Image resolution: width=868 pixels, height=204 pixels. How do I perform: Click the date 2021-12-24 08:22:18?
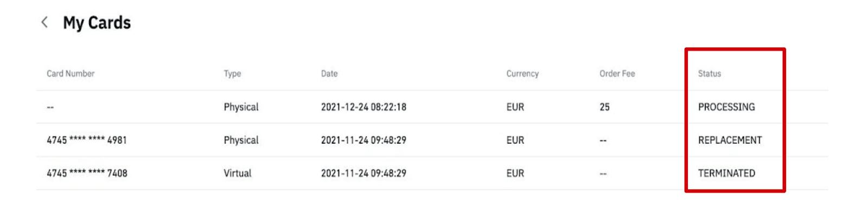(x=363, y=107)
